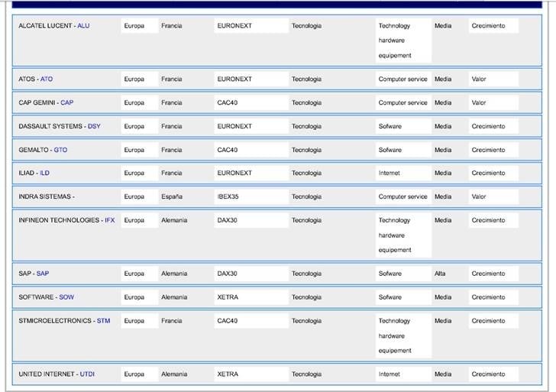
Task: Select the ALCATEL LUCENT company name
Action: pos(45,26)
